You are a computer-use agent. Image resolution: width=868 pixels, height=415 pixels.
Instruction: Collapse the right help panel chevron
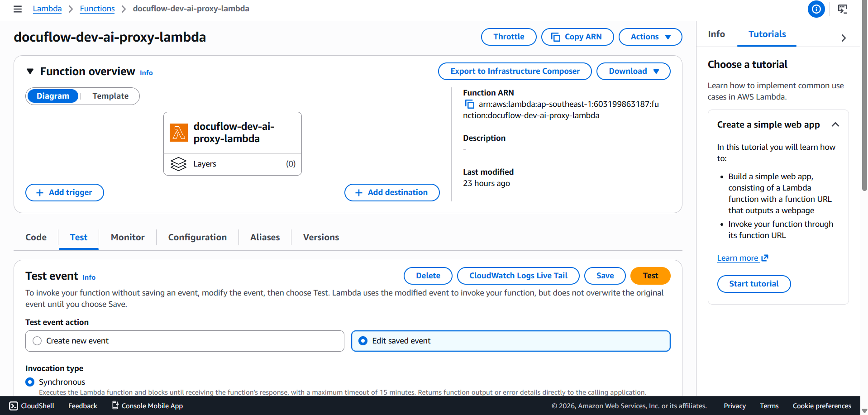point(844,38)
